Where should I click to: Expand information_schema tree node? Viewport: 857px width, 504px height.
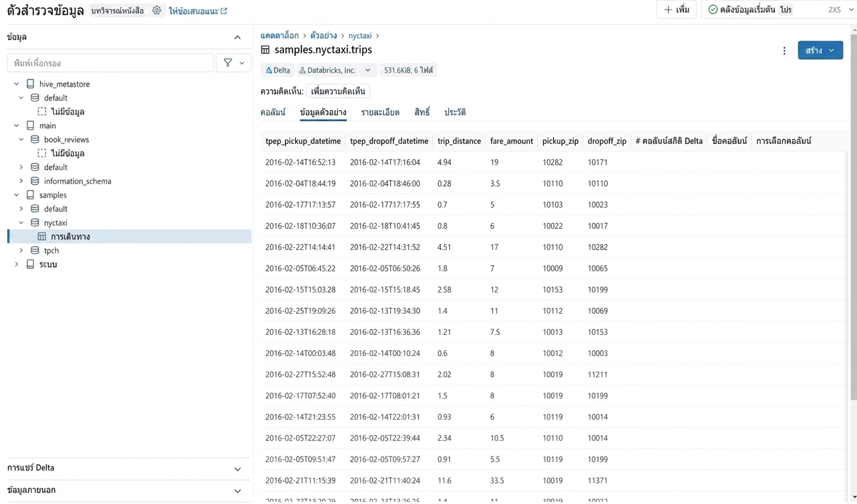[x=21, y=181]
